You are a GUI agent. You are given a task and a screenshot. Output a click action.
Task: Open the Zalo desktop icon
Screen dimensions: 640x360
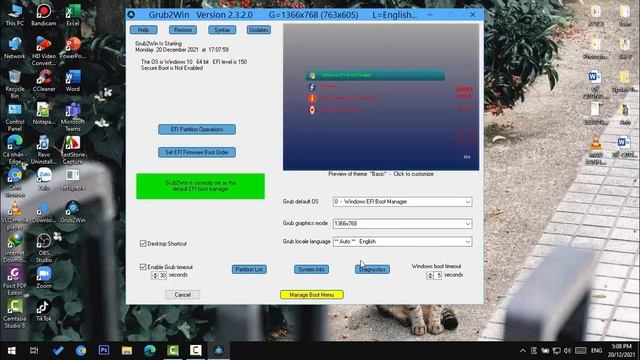click(44, 180)
